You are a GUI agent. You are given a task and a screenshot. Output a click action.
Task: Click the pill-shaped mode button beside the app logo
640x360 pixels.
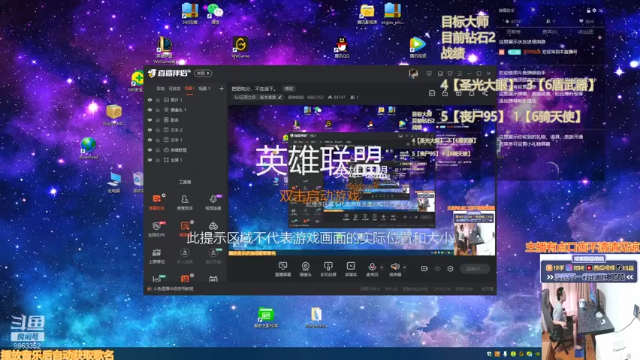203,73
